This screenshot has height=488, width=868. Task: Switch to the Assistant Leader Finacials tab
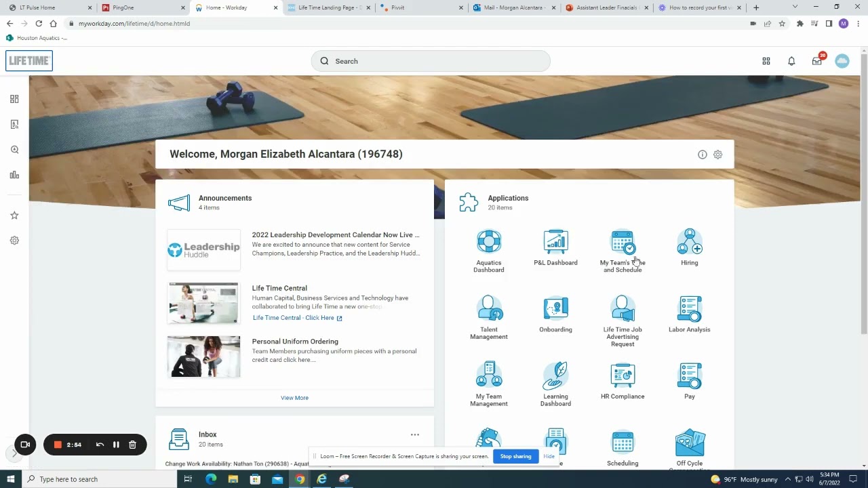(606, 7)
